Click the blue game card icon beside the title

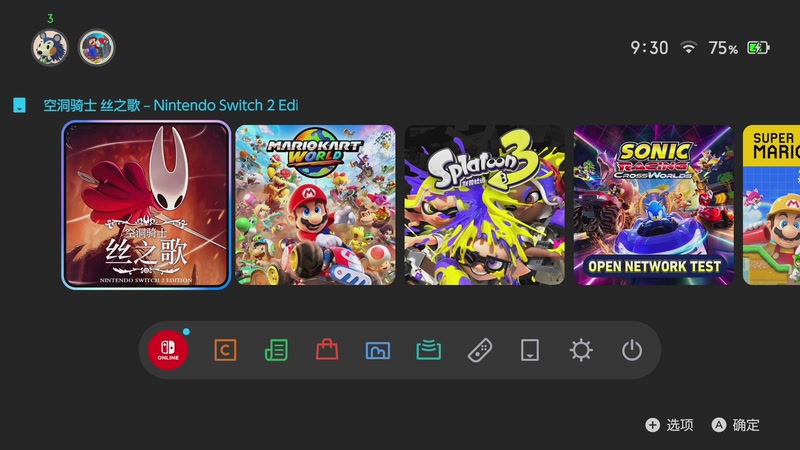[x=19, y=105]
